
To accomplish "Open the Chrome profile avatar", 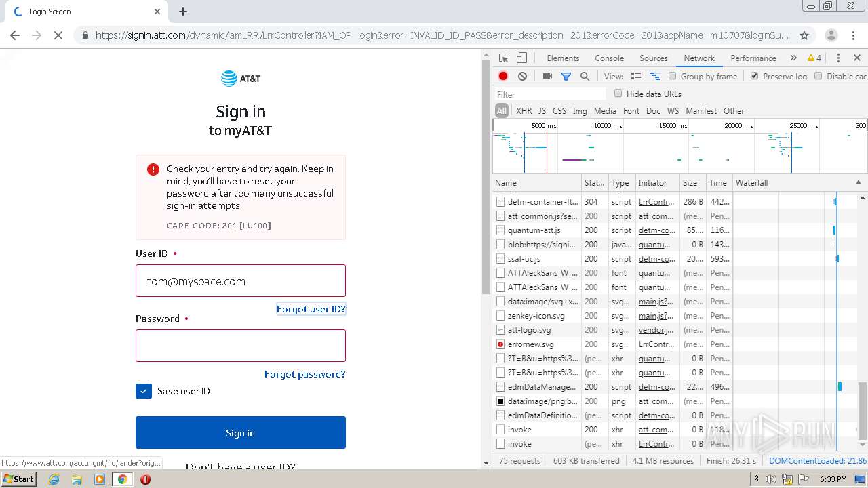I will click(831, 35).
